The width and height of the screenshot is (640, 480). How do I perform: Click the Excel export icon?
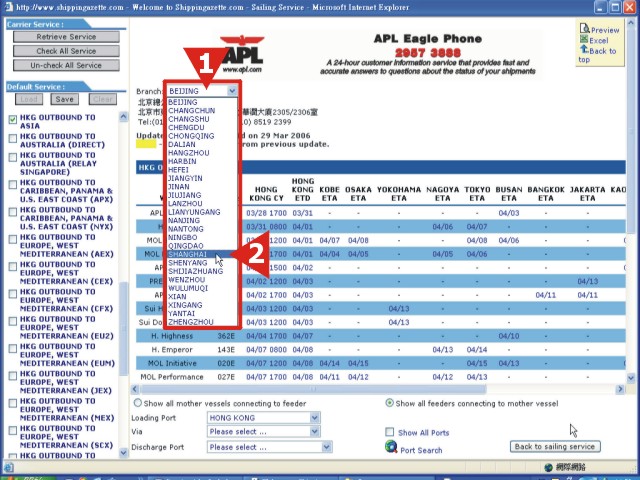point(584,40)
